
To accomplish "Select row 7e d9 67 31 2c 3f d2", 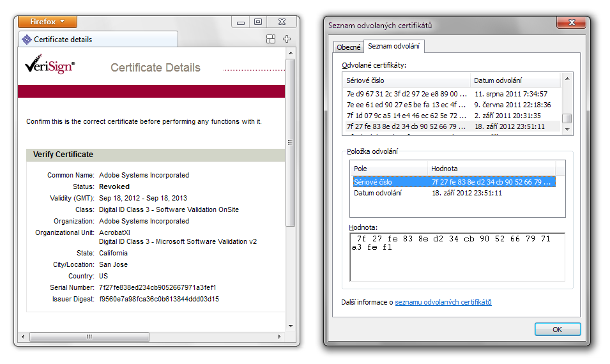I will tap(452, 94).
